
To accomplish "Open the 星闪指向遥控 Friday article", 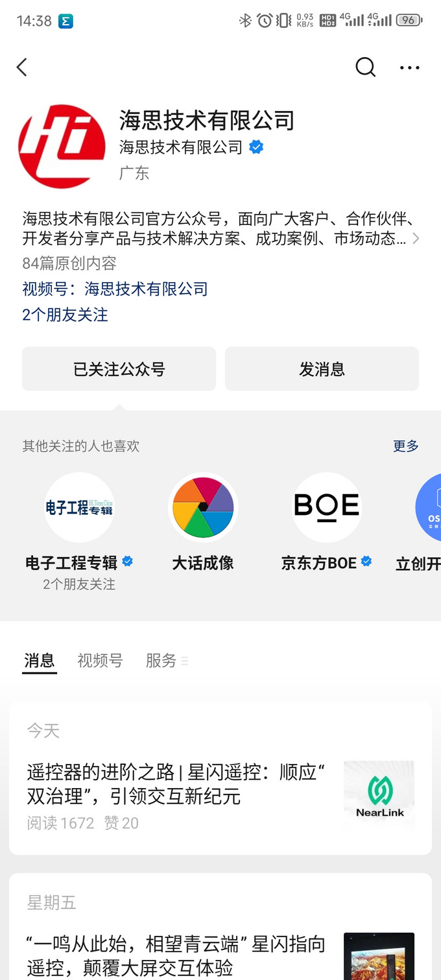I will pyautogui.click(x=176, y=955).
